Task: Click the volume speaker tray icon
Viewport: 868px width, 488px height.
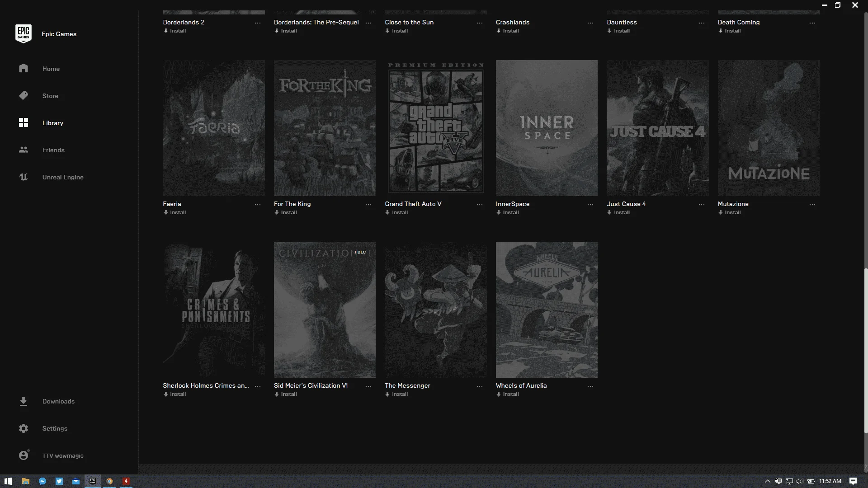Action: click(x=800, y=481)
